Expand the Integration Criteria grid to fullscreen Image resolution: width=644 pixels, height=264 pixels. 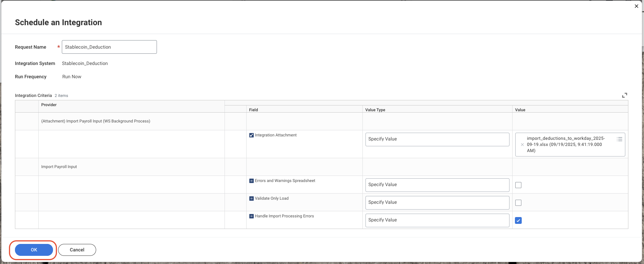(x=625, y=95)
